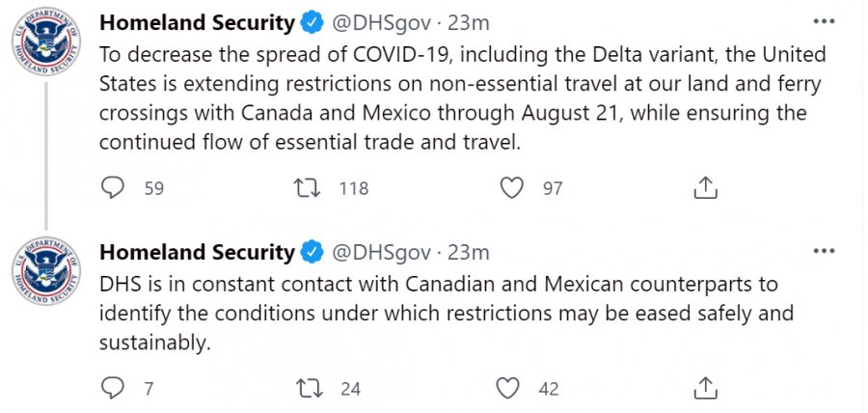868x413 pixels.
Task: Open @DHSgov handle in second tweet
Action: coord(381,253)
